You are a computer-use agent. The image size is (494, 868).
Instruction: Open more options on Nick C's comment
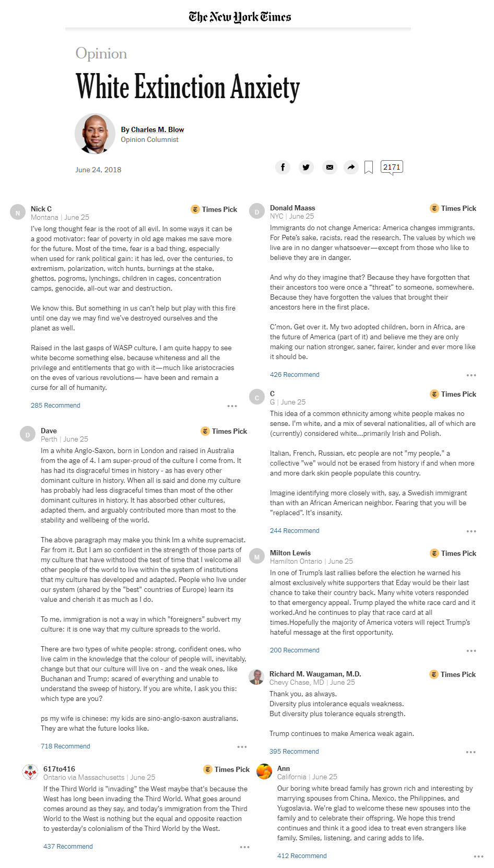[232, 406]
